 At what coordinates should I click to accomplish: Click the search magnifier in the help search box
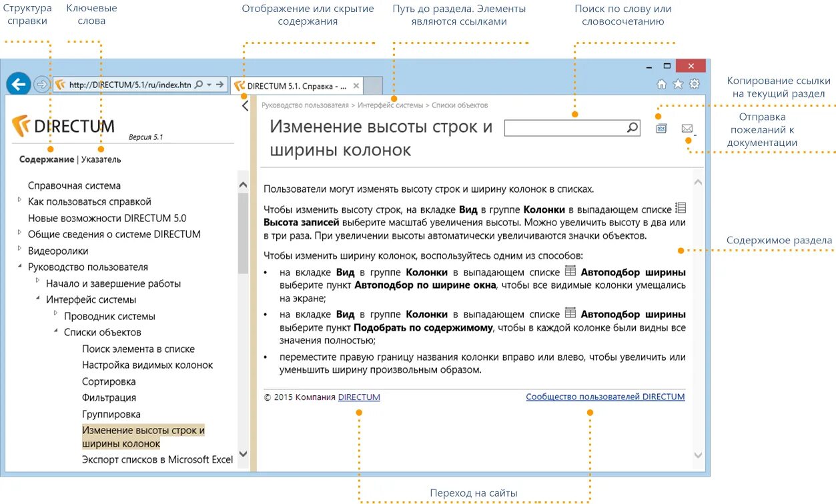coord(632,128)
